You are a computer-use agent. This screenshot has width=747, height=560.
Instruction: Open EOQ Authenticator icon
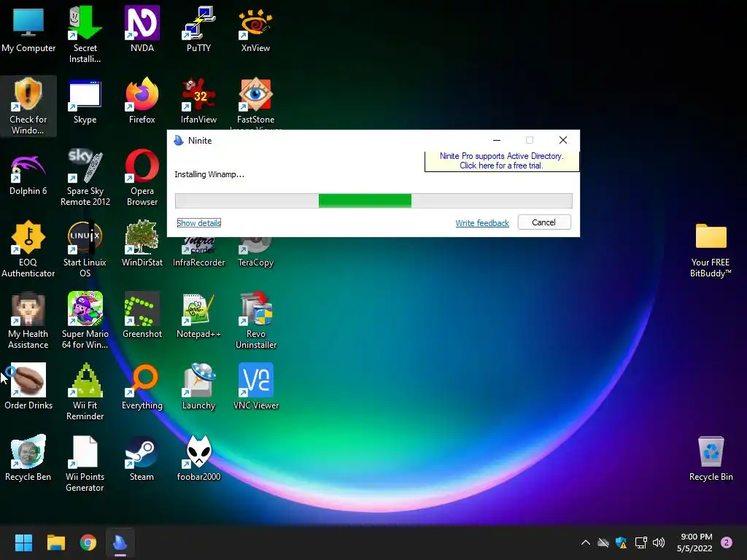coord(28,249)
